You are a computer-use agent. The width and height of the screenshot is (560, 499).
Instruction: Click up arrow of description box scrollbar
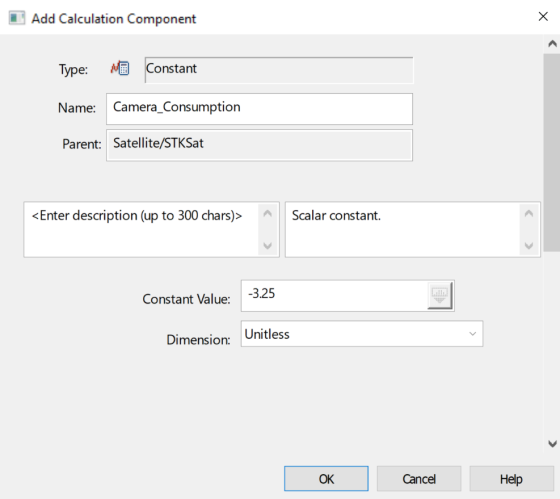point(268,214)
